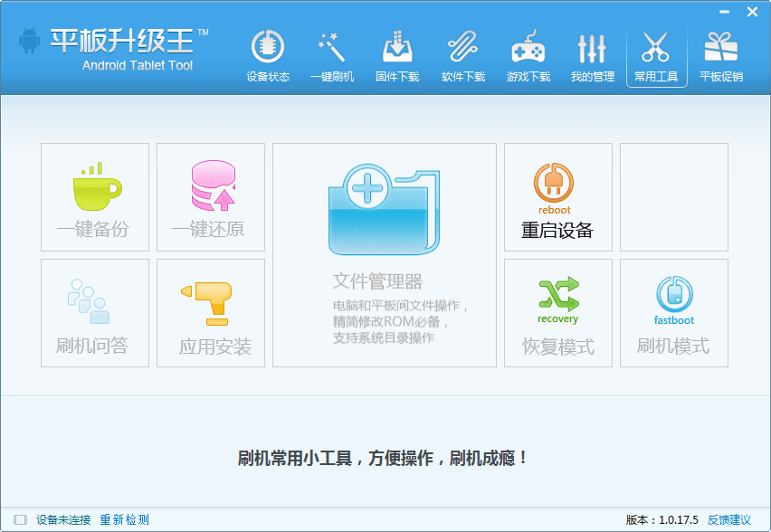Switch to the 一键刷机 magic wand tab

click(x=332, y=55)
